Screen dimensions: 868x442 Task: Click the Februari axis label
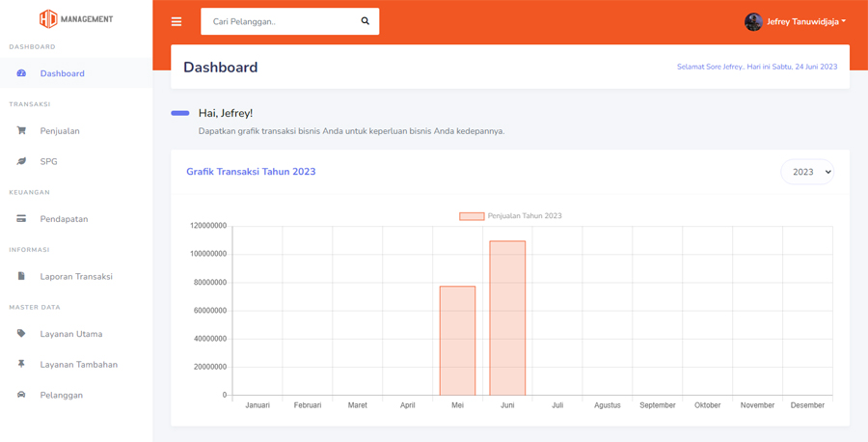point(308,405)
